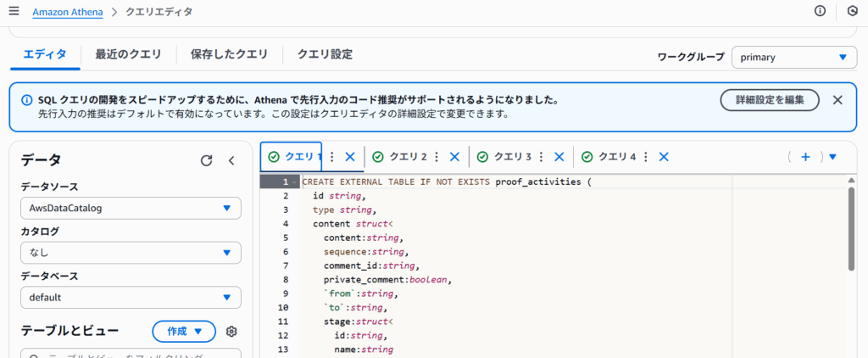Click the Amazon Athena breadcrumb link
The width and height of the screenshot is (868, 358).
pos(66,12)
